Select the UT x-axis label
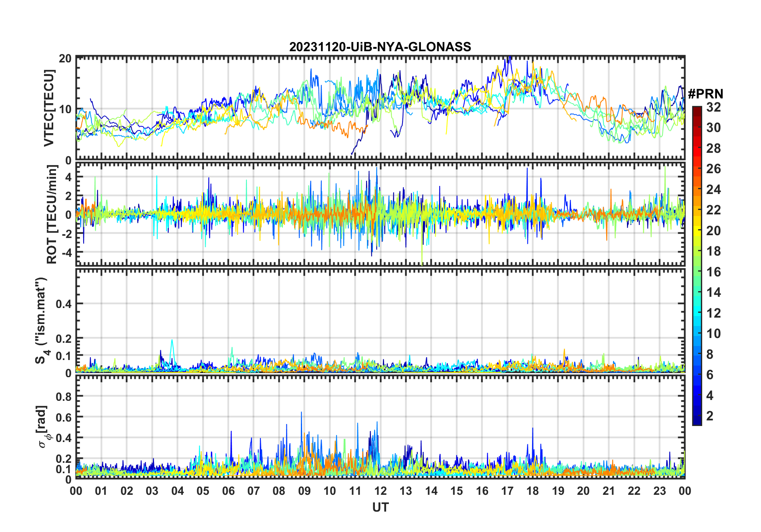The image size is (761, 532). point(380,507)
